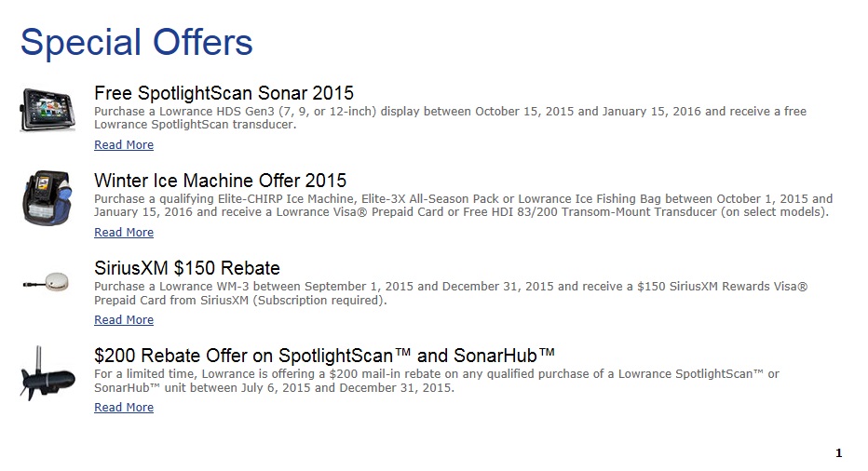
Task: Open Read More under $200 Rebate Offer
Action: pos(124,407)
